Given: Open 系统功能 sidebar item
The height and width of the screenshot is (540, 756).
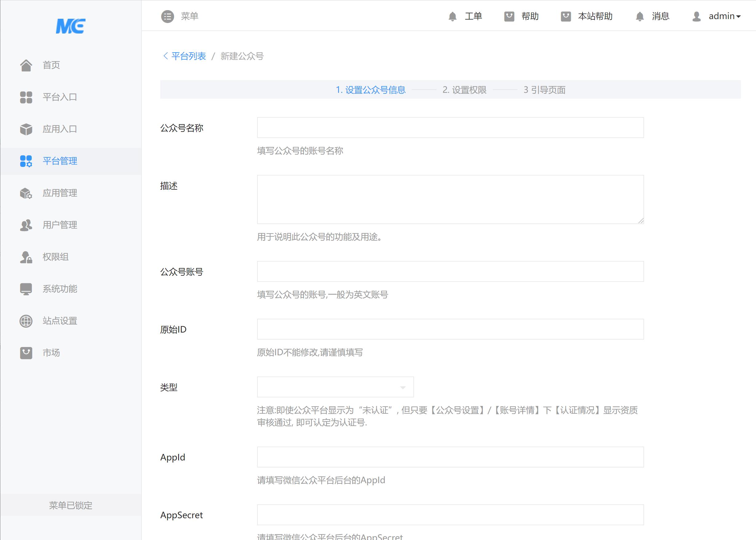Looking at the screenshot, I should click(70, 289).
